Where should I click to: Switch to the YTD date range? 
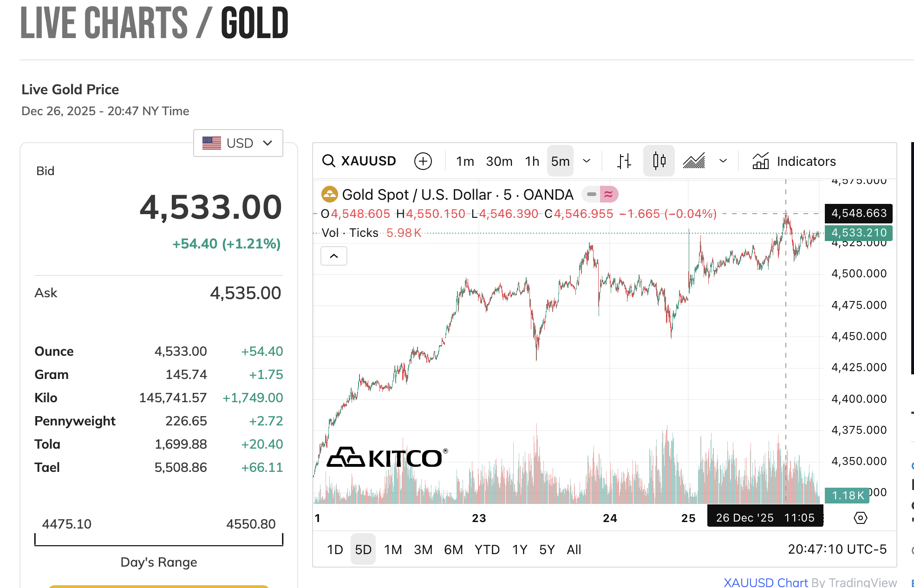(487, 549)
